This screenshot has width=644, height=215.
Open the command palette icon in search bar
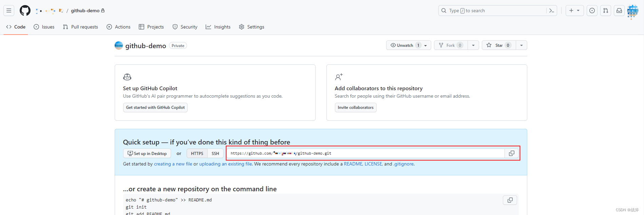click(552, 11)
